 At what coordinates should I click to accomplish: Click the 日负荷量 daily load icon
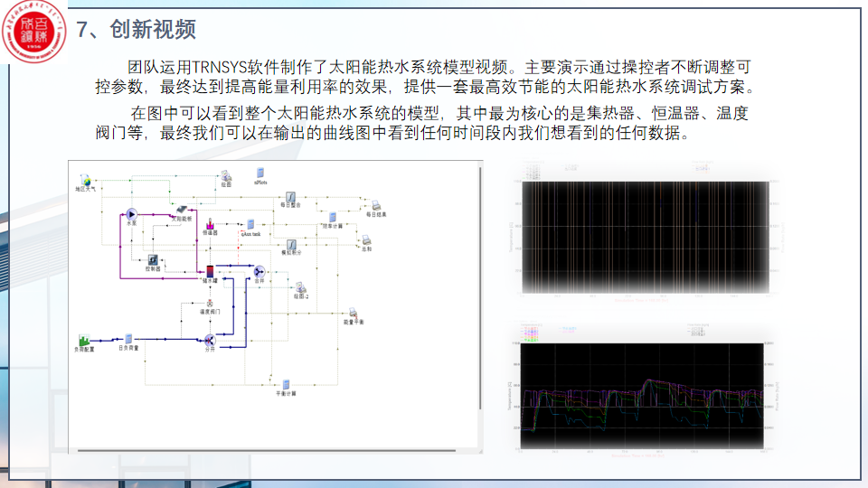(x=128, y=339)
